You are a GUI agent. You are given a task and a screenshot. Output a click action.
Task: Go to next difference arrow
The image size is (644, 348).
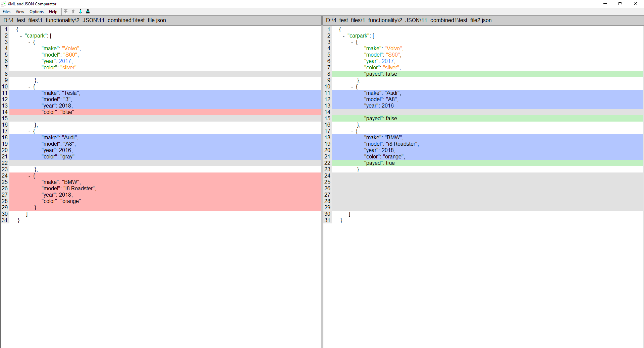pyautogui.click(x=80, y=11)
